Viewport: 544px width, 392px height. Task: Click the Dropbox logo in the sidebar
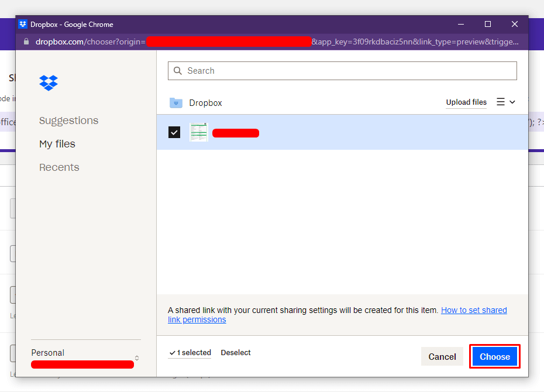[49, 83]
